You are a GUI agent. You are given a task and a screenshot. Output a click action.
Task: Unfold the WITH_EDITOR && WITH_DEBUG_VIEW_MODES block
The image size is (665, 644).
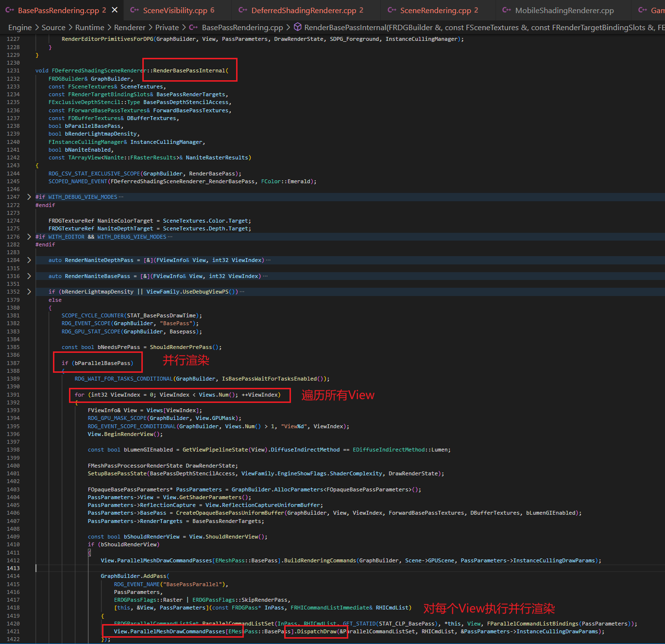click(29, 237)
